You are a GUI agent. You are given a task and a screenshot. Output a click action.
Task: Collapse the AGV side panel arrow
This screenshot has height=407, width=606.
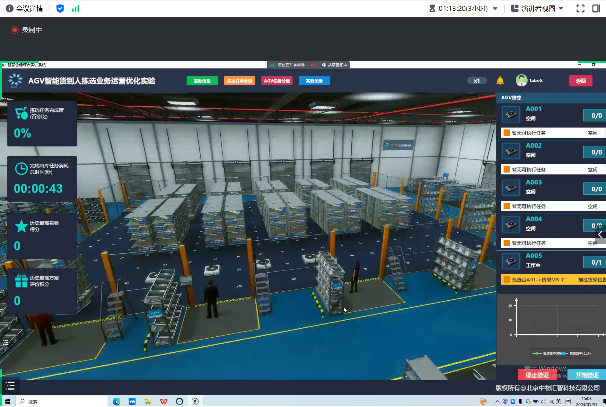click(602, 236)
